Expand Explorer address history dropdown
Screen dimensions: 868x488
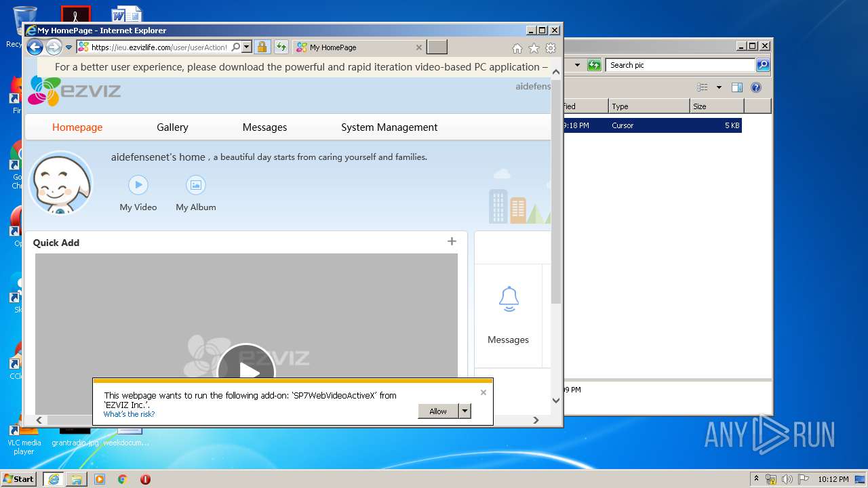[x=578, y=65]
